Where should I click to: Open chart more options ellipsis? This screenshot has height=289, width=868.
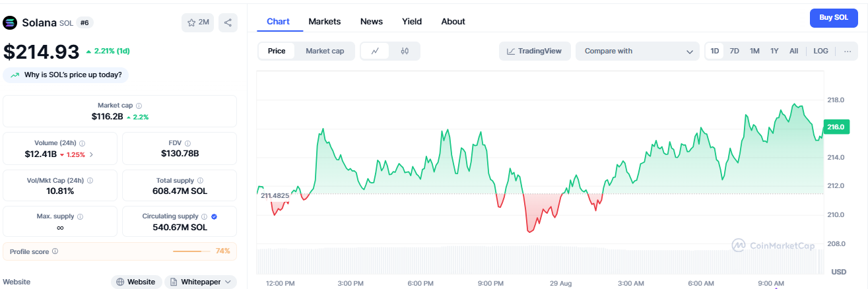[x=848, y=51]
